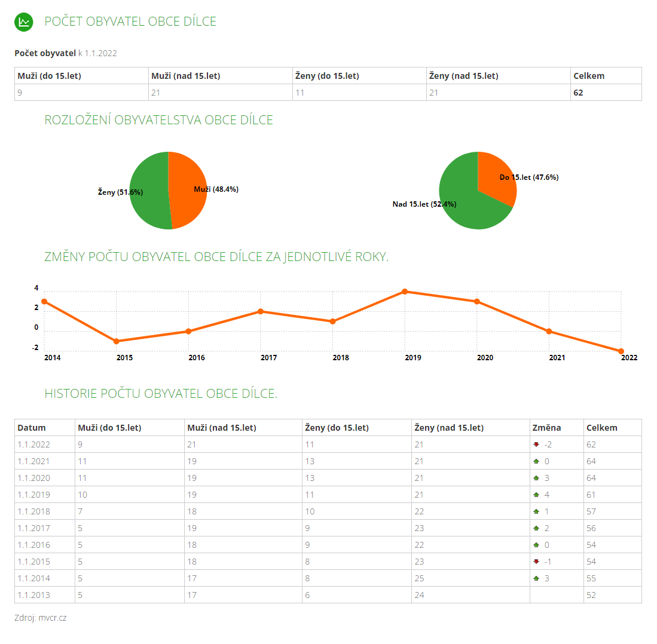Click red down arrow in 1.1.2022 row

click(536, 444)
